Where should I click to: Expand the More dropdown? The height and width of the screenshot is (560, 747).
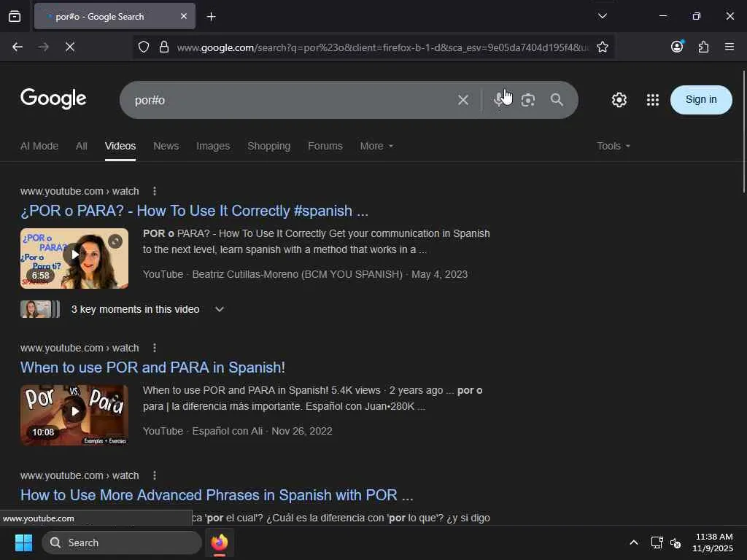(376, 146)
